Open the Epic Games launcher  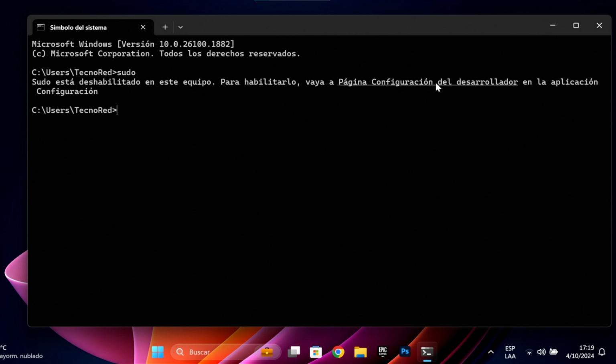383,352
